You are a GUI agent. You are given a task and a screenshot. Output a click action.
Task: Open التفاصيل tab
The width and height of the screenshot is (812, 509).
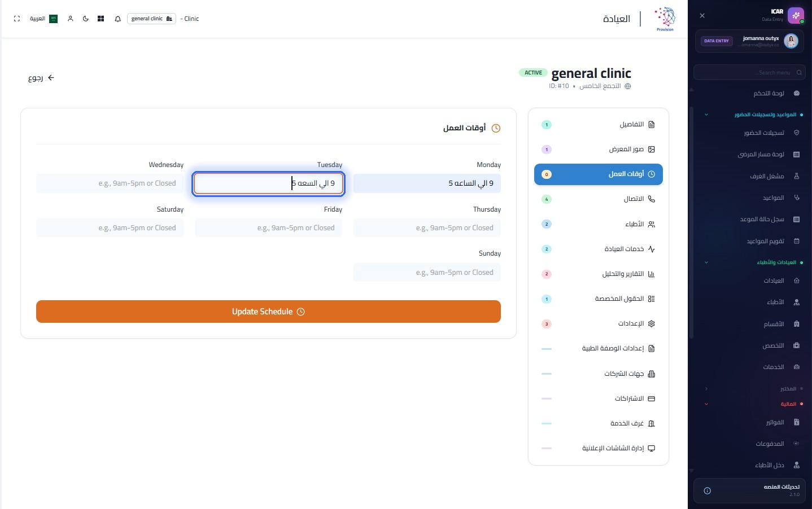point(599,124)
